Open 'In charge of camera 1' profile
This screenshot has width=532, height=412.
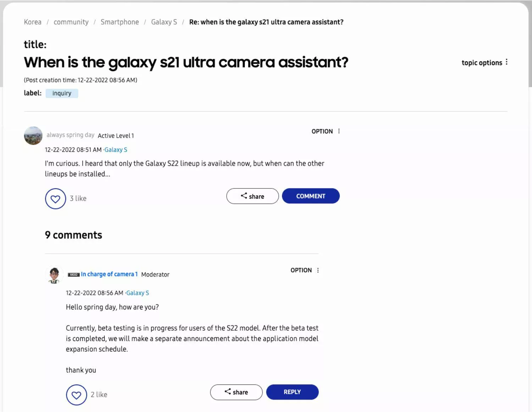(109, 274)
